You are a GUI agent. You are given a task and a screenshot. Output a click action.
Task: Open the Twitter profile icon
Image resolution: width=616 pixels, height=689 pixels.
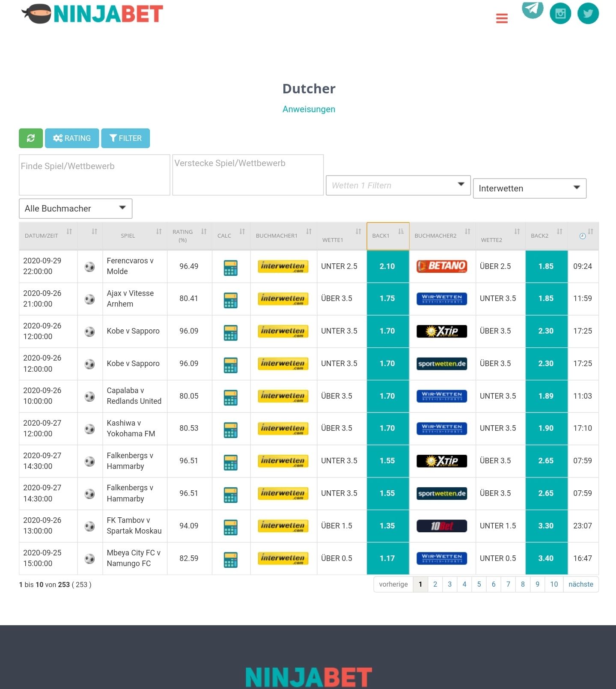(x=588, y=13)
